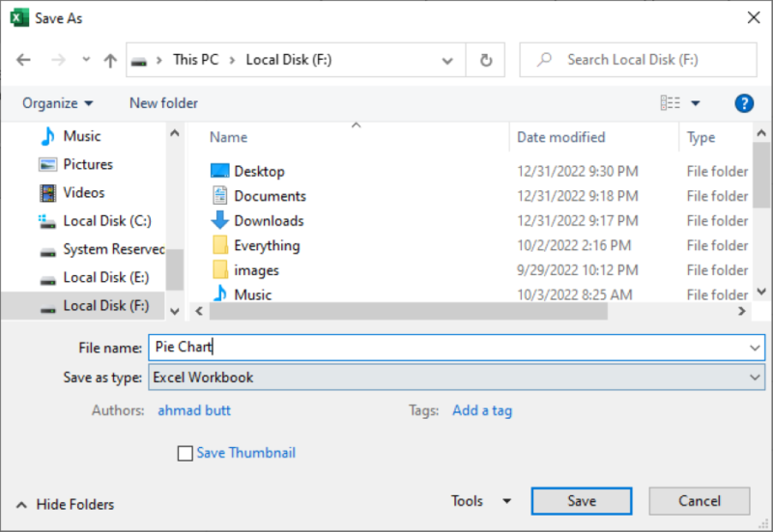Expand the File name history dropdown arrow

pyautogui.click(x=754, y=348)
